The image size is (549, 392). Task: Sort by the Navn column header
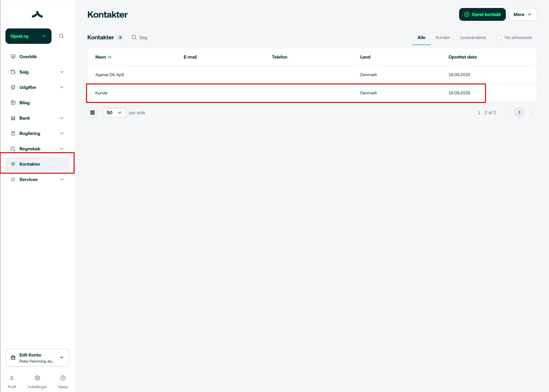[x=101, y=57]
